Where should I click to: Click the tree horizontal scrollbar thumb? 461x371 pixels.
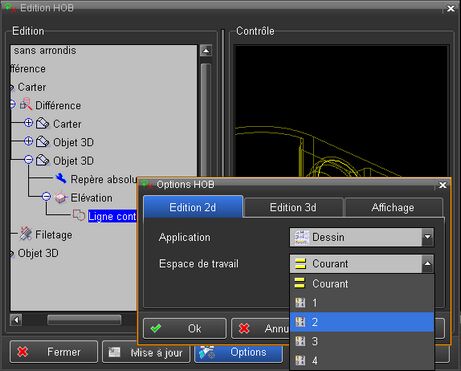84,320
